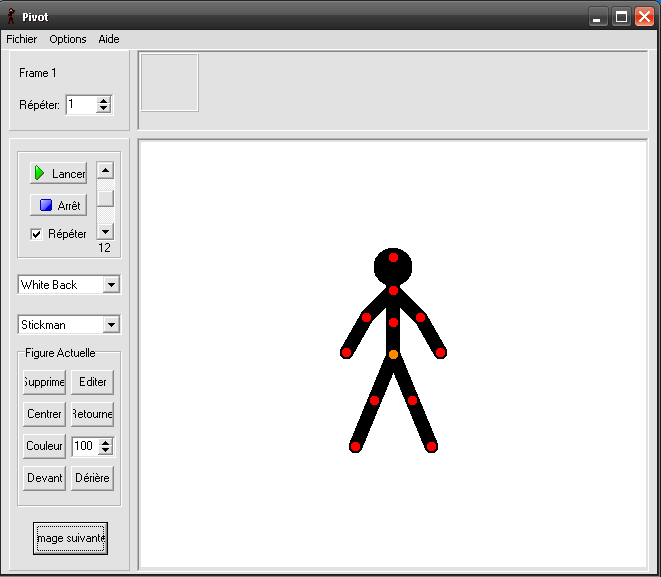
Task: Click the Centrer button
Action: coord(44,414)
